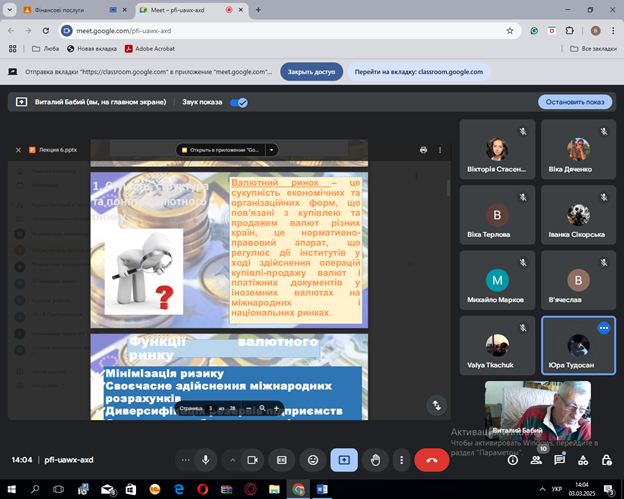Click the presentation's vertical scrollbar

447,188
